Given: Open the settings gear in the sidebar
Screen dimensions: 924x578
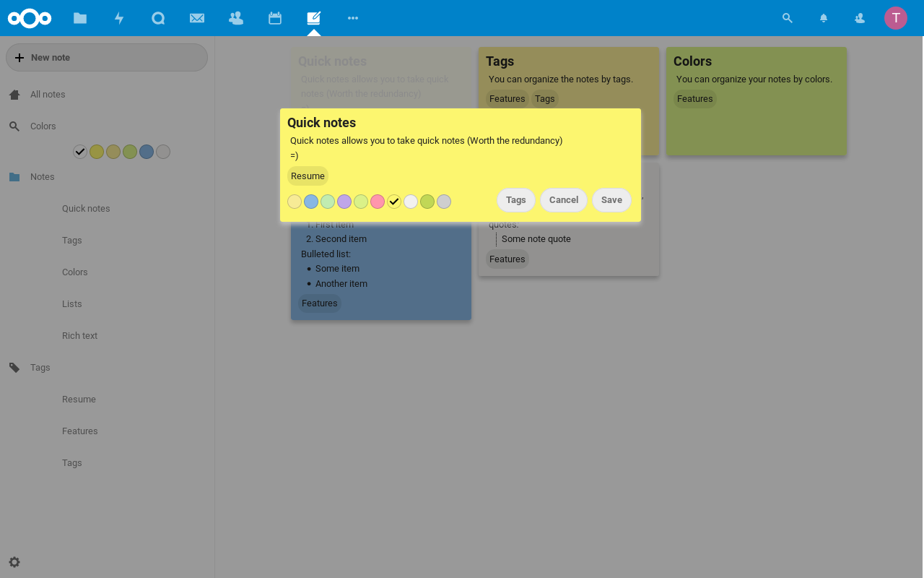Looking at the screenshot, I should (x=14, y=562).
